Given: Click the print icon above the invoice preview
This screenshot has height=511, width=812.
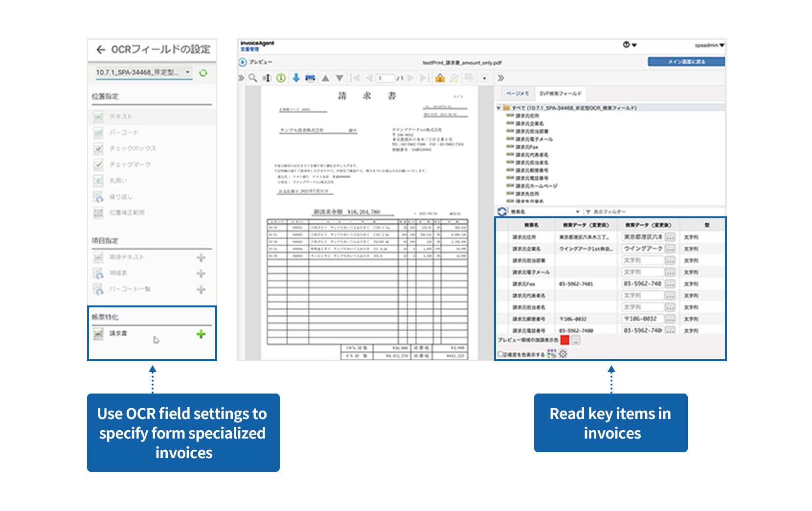Looking at the screenshot, I should [310, 78].
